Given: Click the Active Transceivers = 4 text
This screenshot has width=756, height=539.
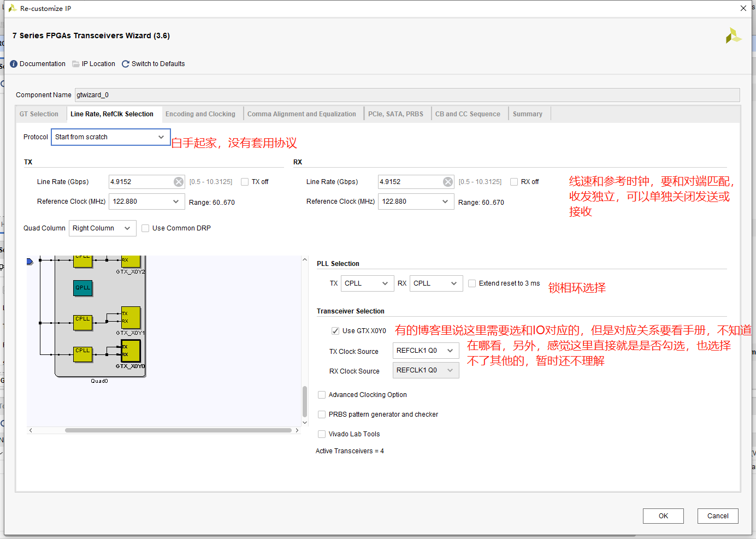Looking at the screenshot, I should point(350,451).
